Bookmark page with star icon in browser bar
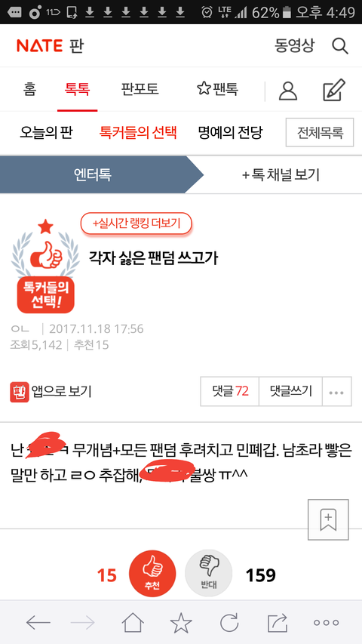This screenshot has height=644, width=362. point(181,623)
